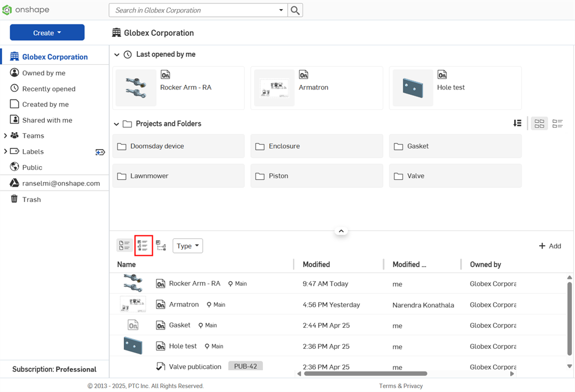Sort by the Name column header
This screenshot has height=392, width=575.
click(127, 264)
